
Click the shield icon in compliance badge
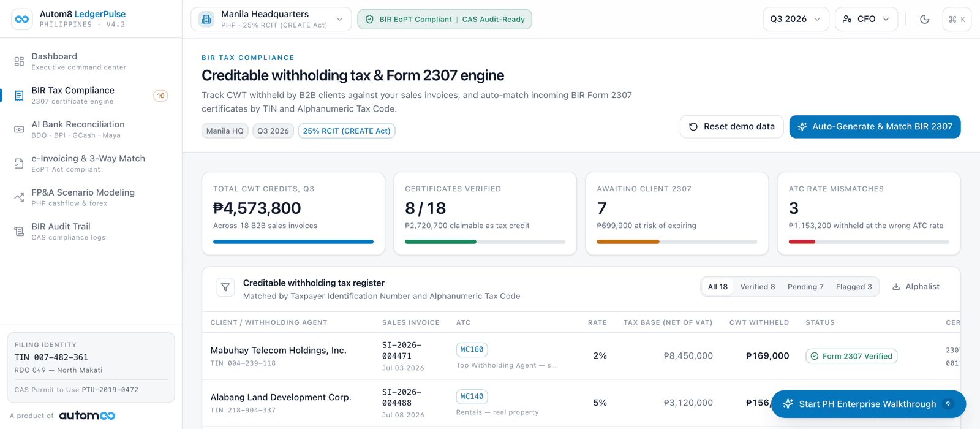pos(369,20)
